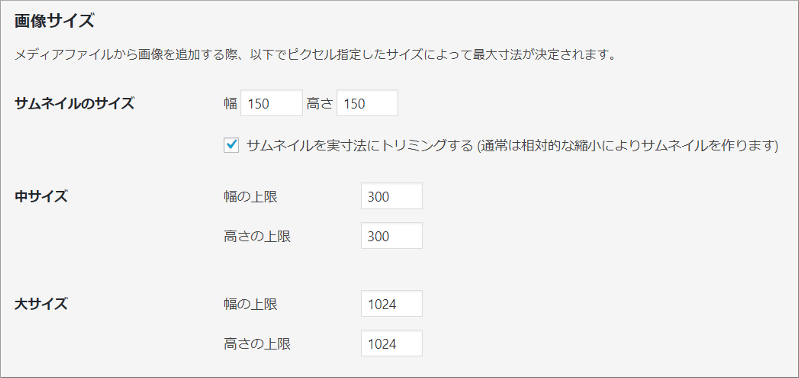
Task: Click the サムネイルを実寸法にトリミングする label text
Action: (360, 146)
